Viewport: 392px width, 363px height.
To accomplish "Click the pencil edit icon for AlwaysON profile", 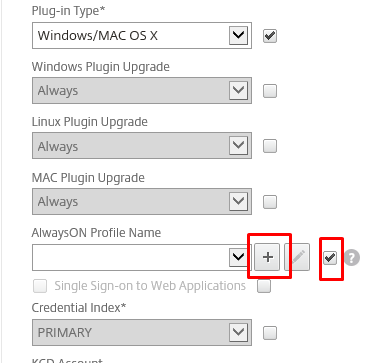I will click(297, 257).
